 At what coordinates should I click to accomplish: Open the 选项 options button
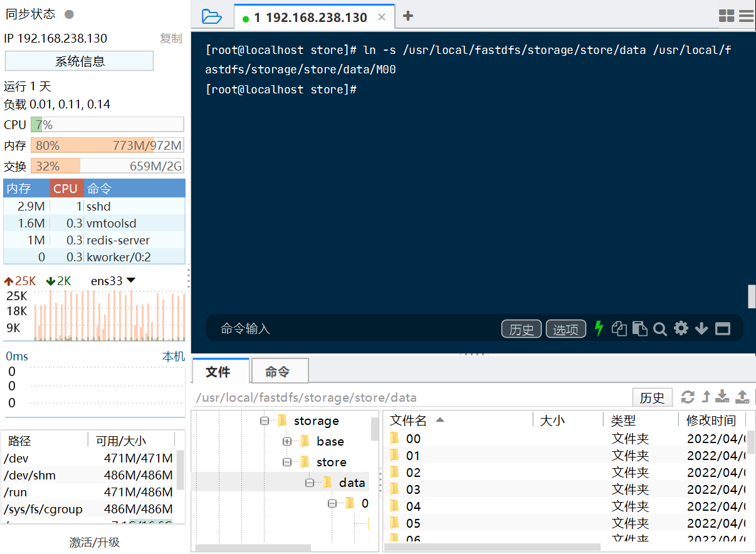[566, 329]
